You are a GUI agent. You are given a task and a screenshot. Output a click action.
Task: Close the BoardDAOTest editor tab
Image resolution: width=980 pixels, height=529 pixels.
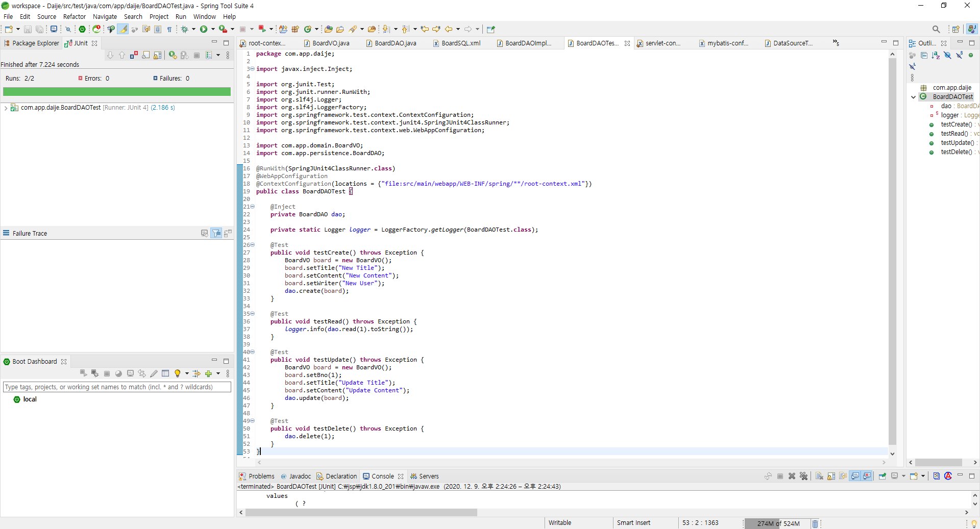(x=627, y=43)
